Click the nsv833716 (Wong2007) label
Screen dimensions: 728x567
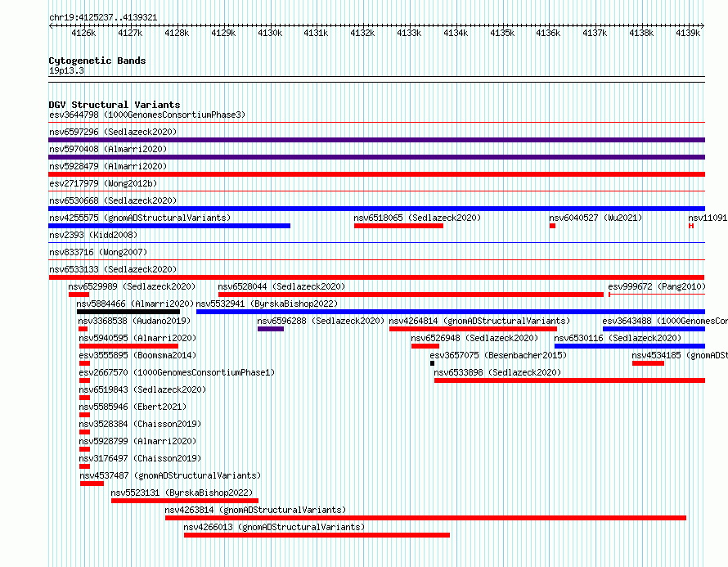pyautogui.click(x=98, y=252)
